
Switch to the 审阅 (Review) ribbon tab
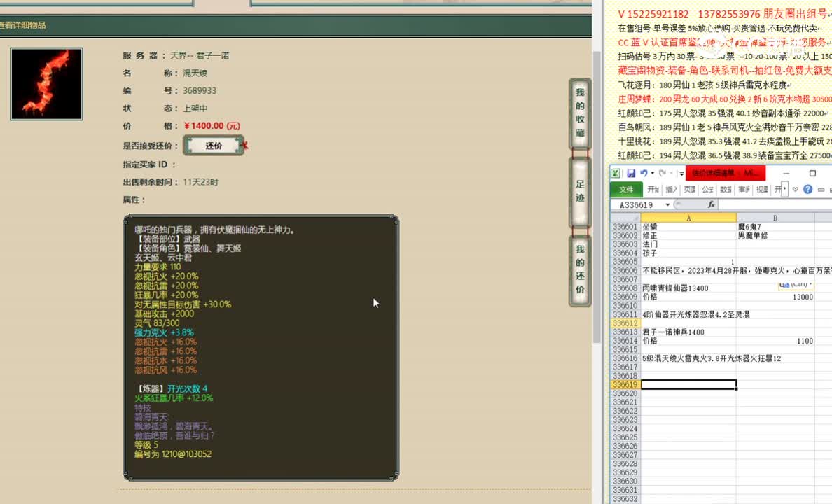pyautogui.click(x=743, y=190)
